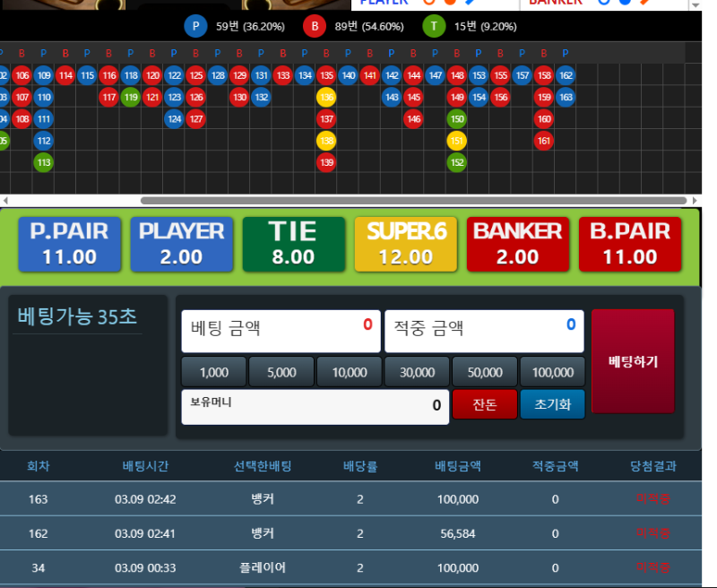
Task: Click the right arrow of the roadmap scrollbar
Action: pyautogui.click(x=695, y=201)
